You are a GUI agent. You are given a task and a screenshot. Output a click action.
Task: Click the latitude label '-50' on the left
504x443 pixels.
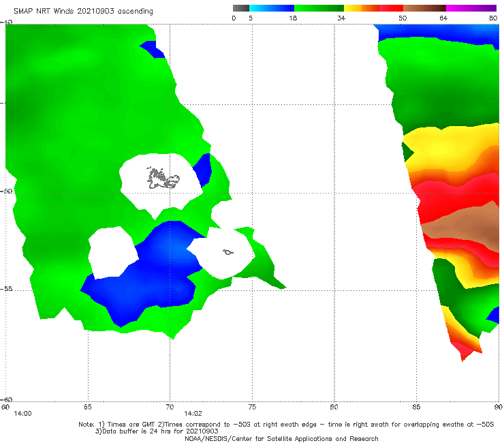point(6,191)
